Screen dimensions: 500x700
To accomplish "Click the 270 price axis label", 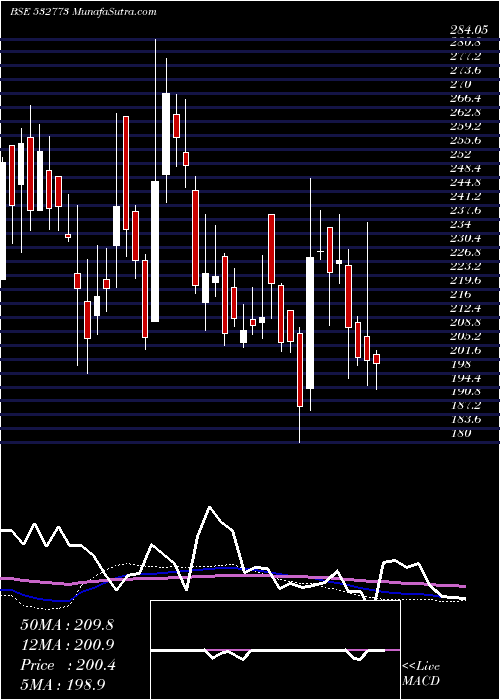I will (461, 84).
